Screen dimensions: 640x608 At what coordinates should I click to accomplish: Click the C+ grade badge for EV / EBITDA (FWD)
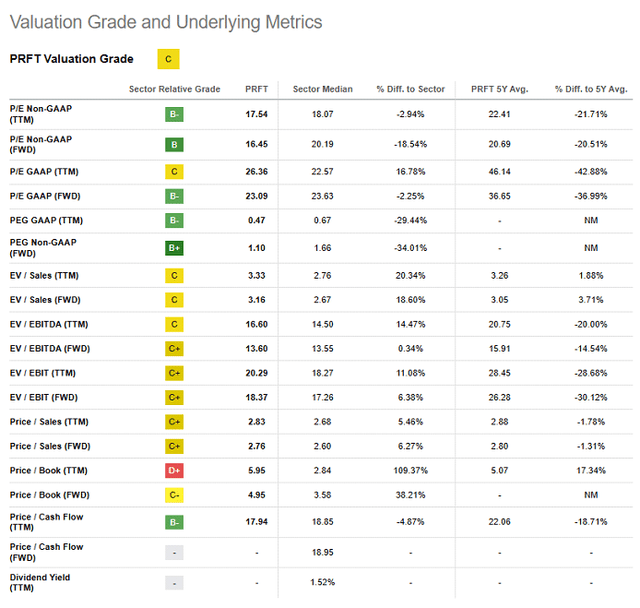click(x=174, y=349)
